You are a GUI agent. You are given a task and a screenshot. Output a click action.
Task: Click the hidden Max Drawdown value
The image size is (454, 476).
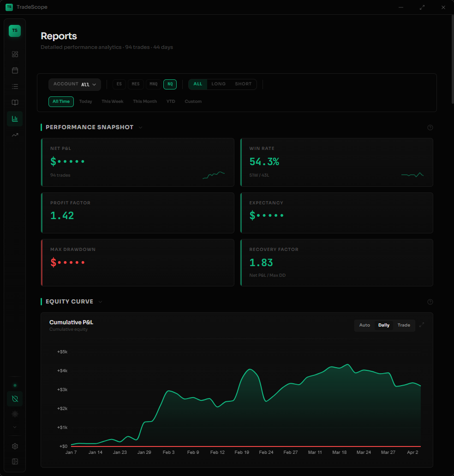67,262
